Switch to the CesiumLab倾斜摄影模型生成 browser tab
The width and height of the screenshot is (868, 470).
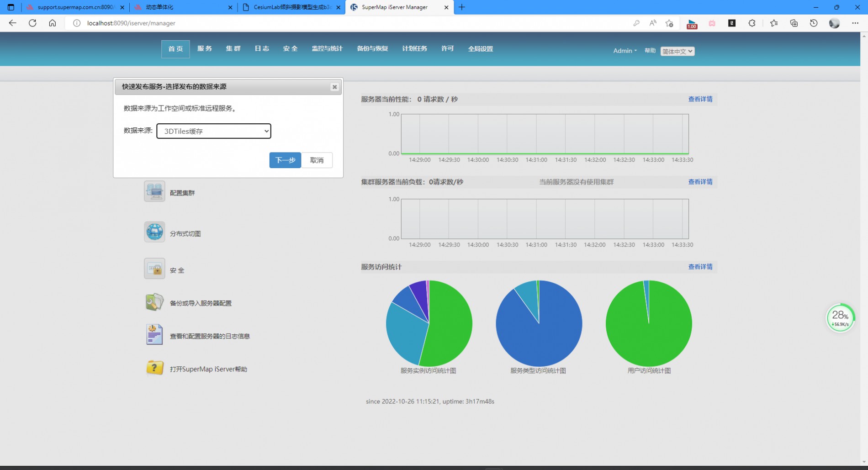(291, 7)
